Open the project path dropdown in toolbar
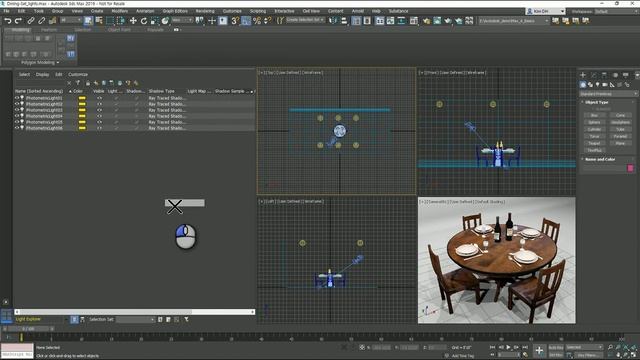Viewport: 640px width, 360px height. pyautogui.click(x=514, y=20)
